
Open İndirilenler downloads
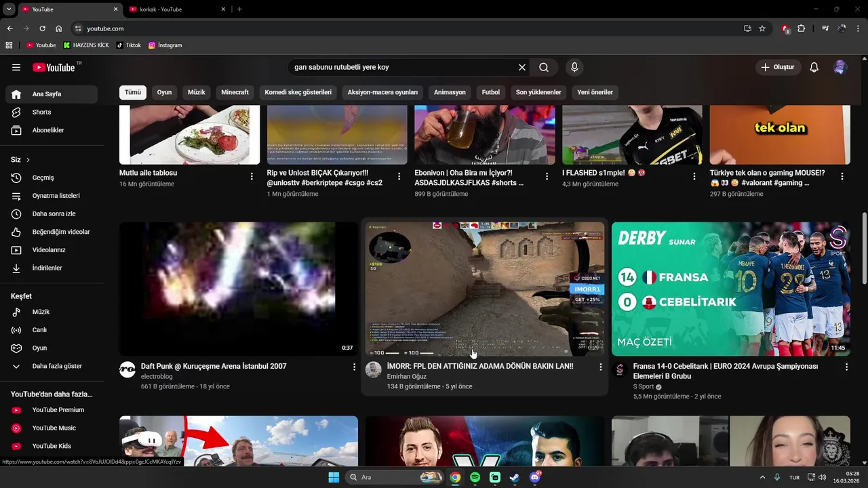52,268
